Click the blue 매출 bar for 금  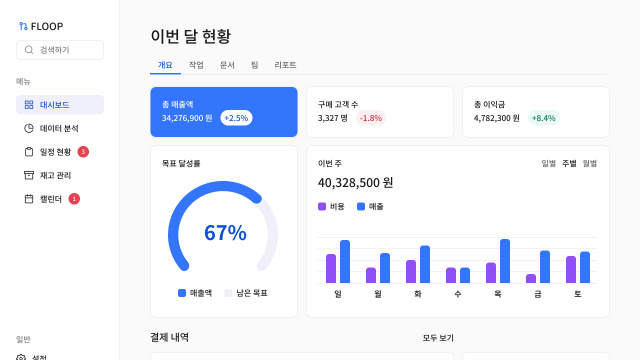545,267
